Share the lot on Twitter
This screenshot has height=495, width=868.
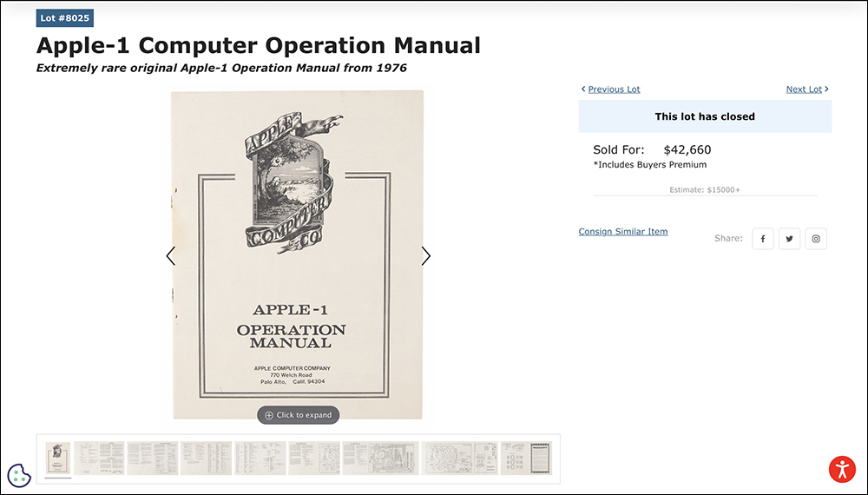click(789, 239)
